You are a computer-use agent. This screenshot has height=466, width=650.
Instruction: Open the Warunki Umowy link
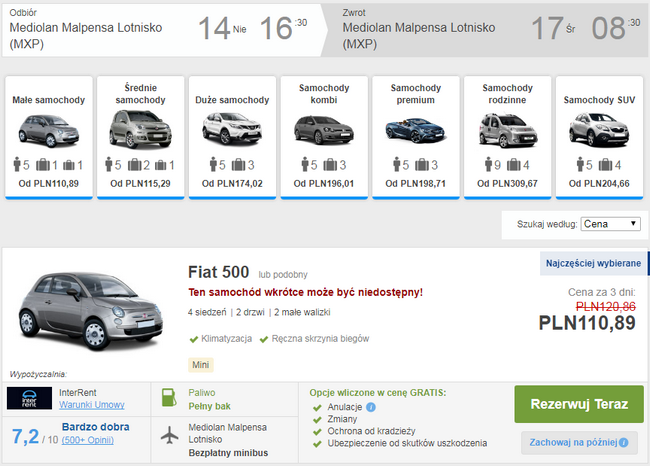[92, 405]
